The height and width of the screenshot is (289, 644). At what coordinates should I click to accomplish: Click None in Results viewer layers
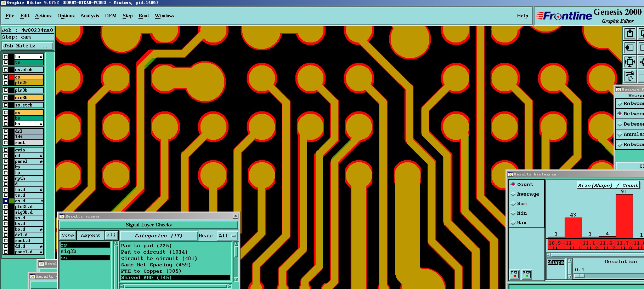[x=67, y=236]
